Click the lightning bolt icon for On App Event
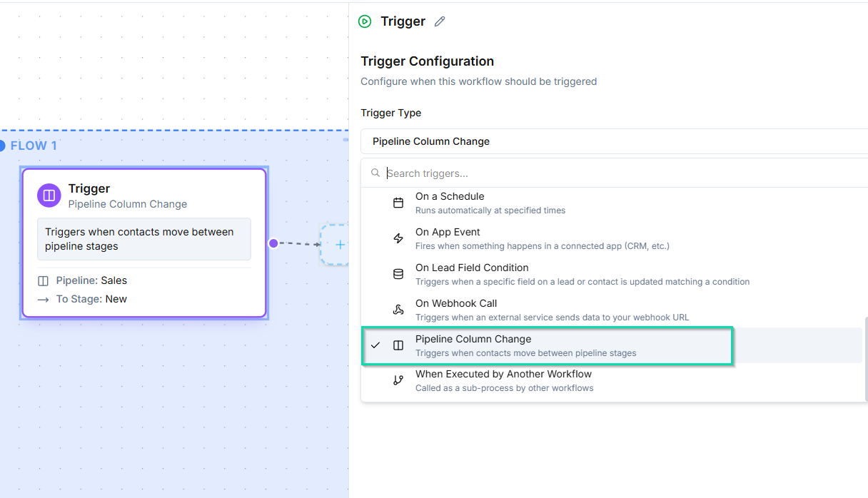This screenshot has height=498, width=868. (x=398, y=239)
